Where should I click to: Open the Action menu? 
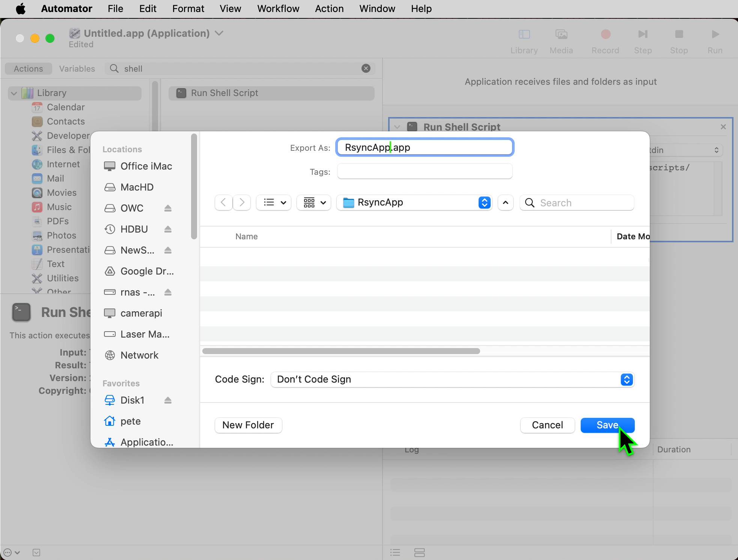(x=329, y=9)
